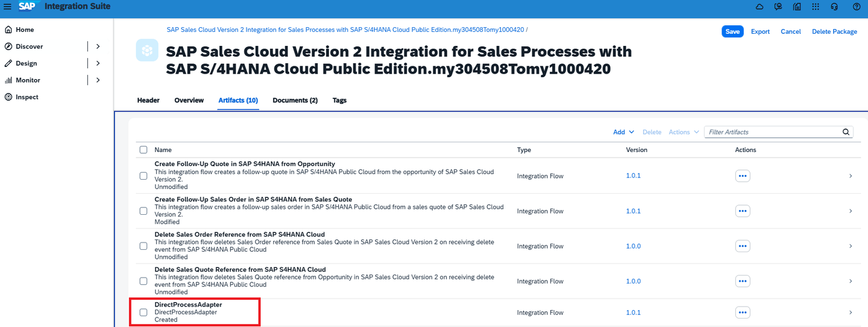This screenshot has height=327, width=868.
Task: Toggle the select-all artifacts checkbox
Action: (143, 150)
